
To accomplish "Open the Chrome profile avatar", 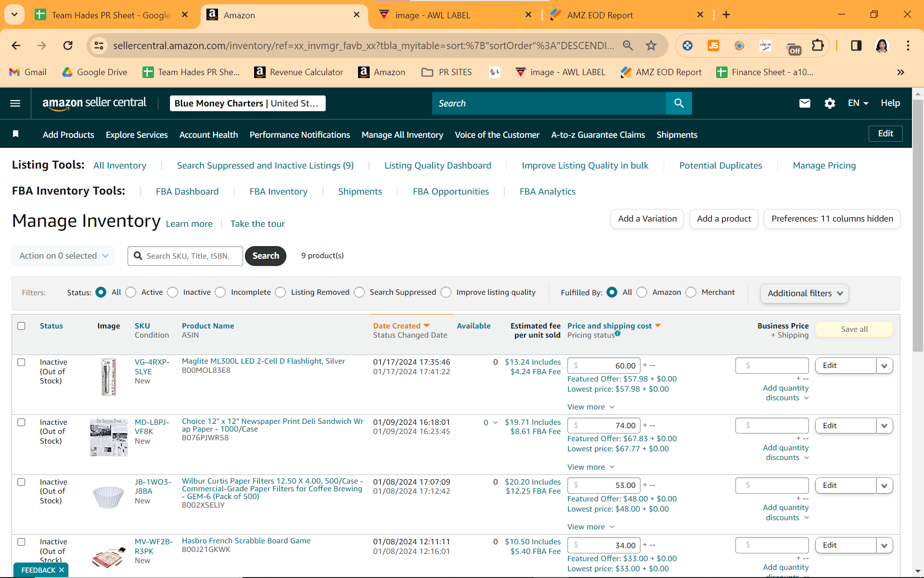I will coord(882,46).
